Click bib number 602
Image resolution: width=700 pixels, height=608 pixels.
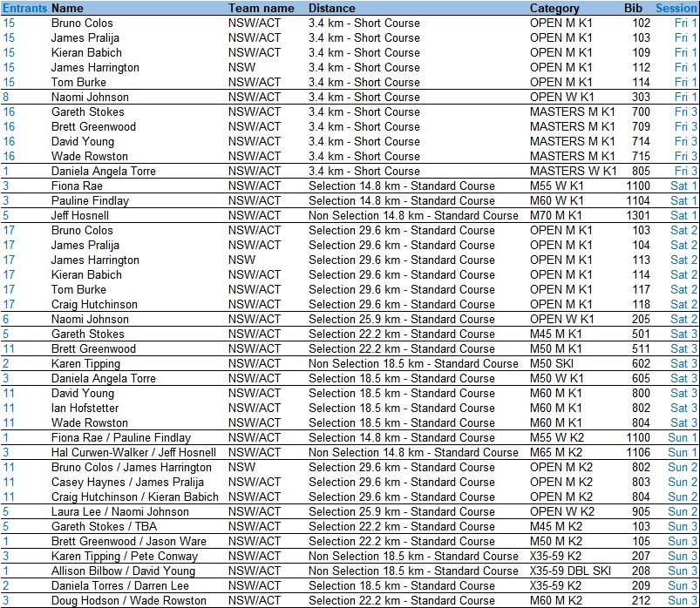tap(641, 364)
